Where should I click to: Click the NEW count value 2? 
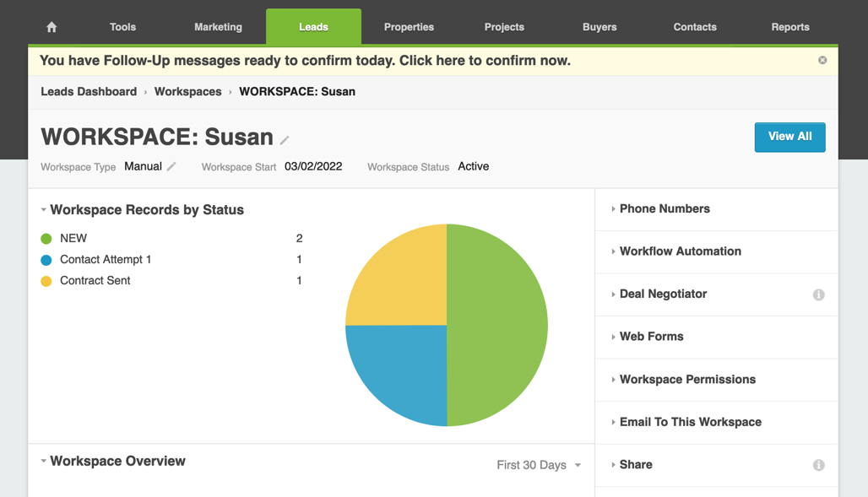(x=299, y=238)
